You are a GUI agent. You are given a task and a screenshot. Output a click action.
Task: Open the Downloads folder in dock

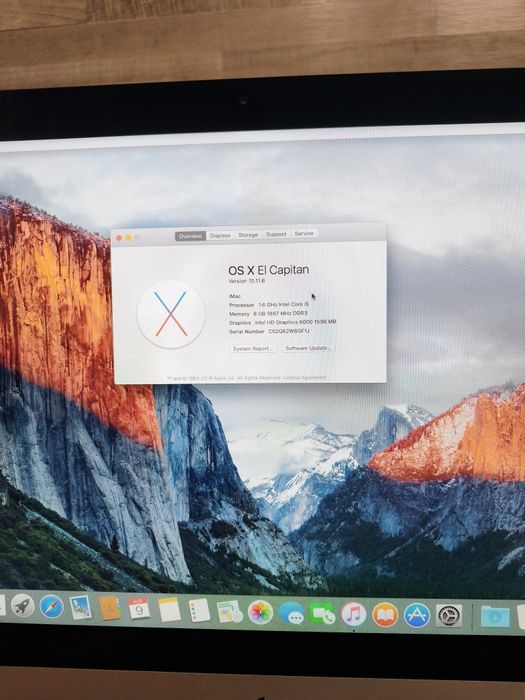(495, 617)
